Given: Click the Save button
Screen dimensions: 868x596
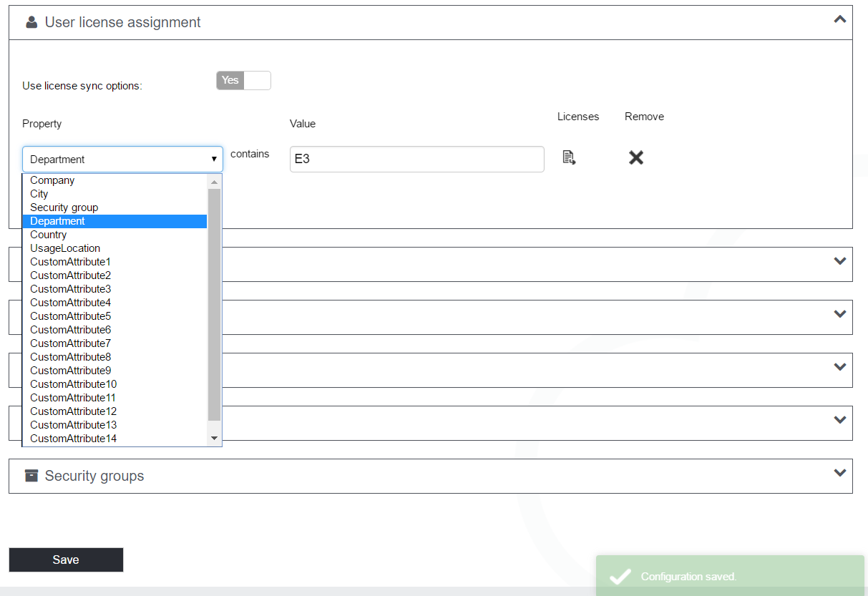Looking at the screenshot, I should (x=66, y=560).
